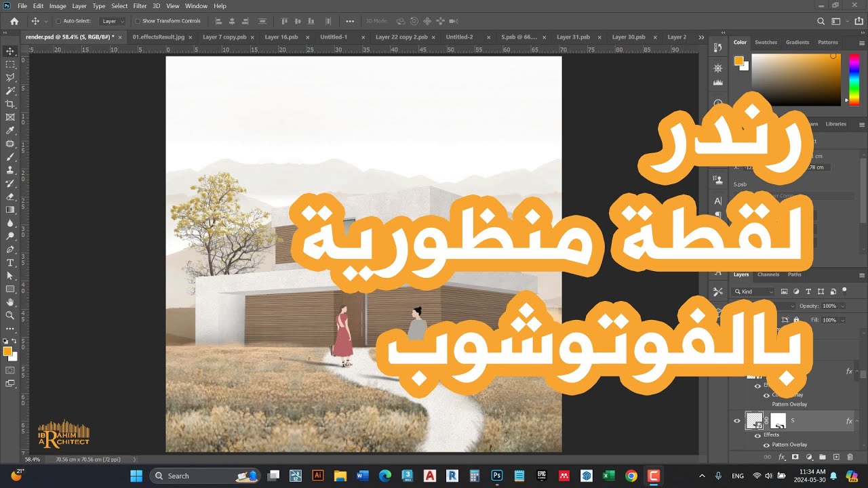Viewport: 868px width, 488px height.
Task: Add a layer mask
Action: coord(795,457)
